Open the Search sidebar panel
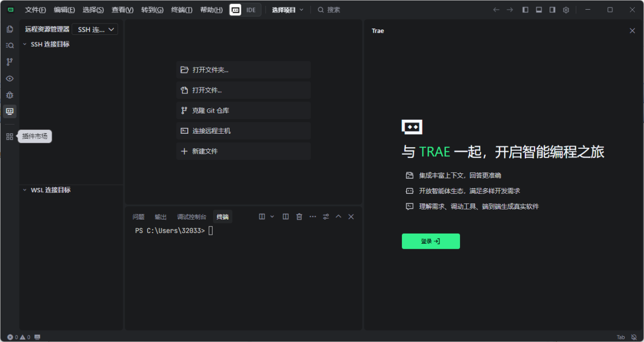The image size is (644, 342). [x=9, y=45]
